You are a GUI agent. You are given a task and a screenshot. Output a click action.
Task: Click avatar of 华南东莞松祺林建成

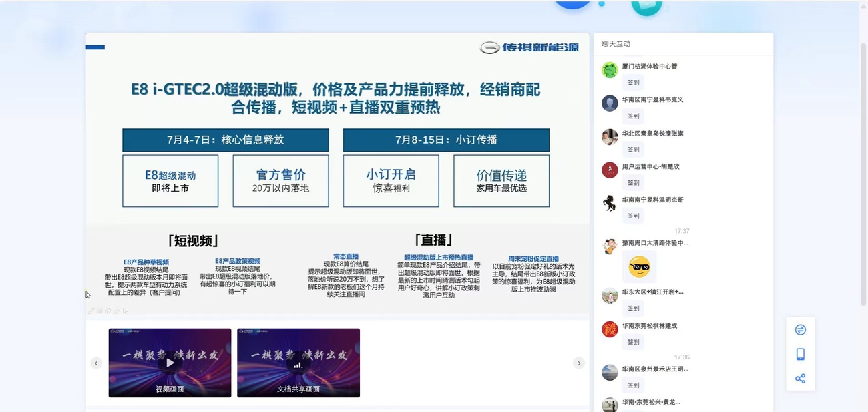click(610, 329)
